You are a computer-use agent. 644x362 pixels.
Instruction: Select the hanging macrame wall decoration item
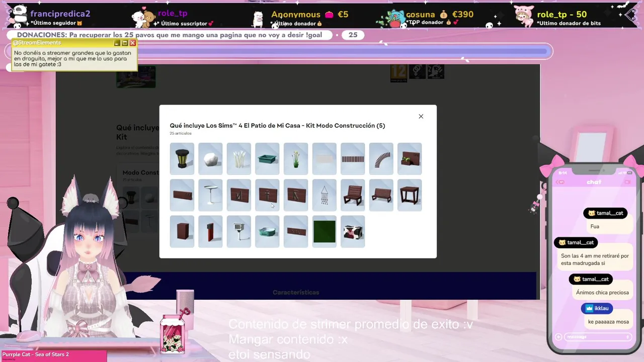(325, 195)
